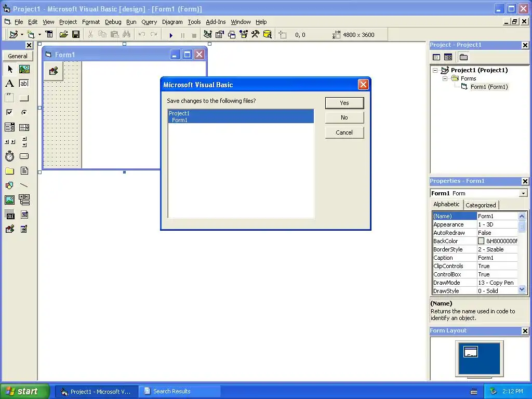The image size is (532, 399).
Task: Select the PictureBox control tool
Action: (x=24, y=69)
